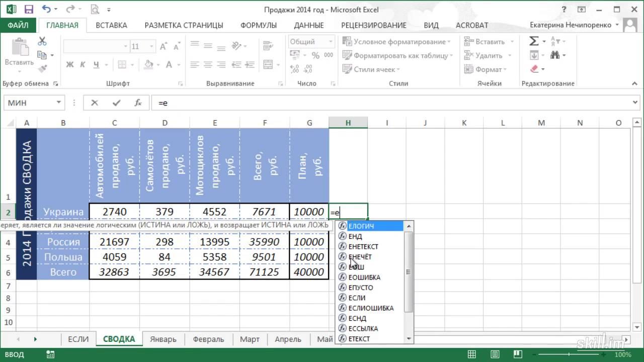
Task: Switch to the ВСТАВКА ribbon tab
Action: point(111,25)
